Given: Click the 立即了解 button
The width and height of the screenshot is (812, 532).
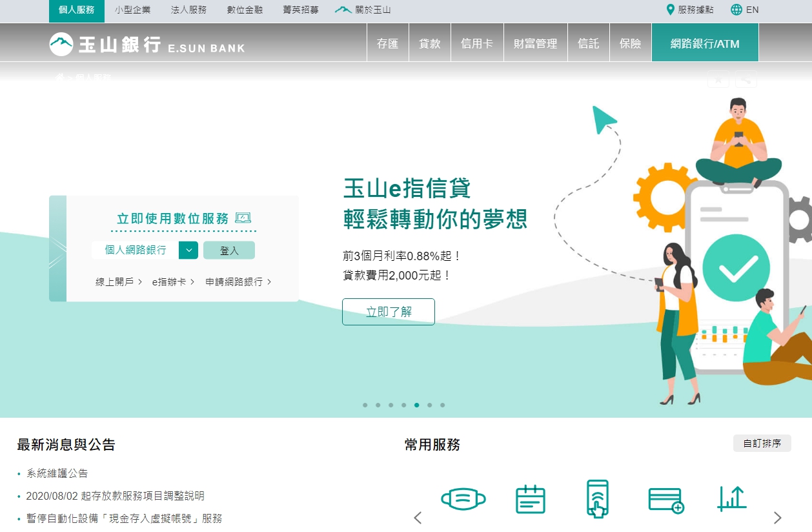Looking at the screenshot, I should (389, 312).
